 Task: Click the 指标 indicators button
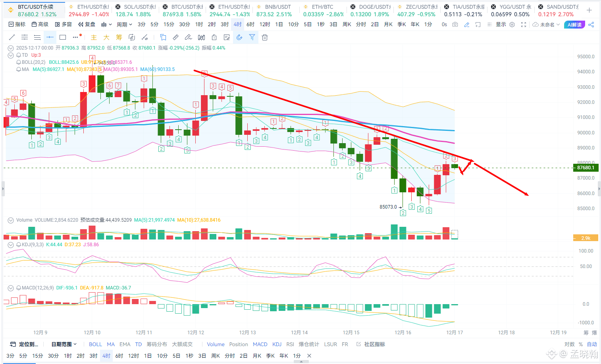tap(17, 25)
